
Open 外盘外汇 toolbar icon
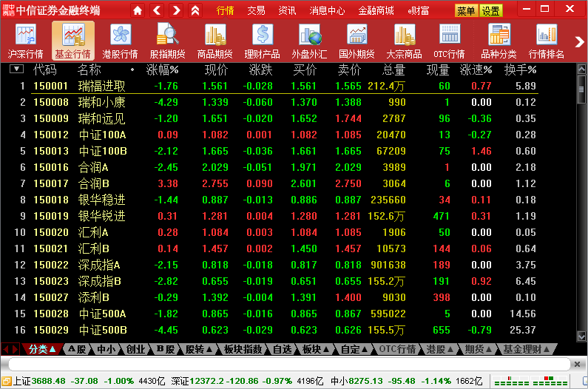click(309, 41)
